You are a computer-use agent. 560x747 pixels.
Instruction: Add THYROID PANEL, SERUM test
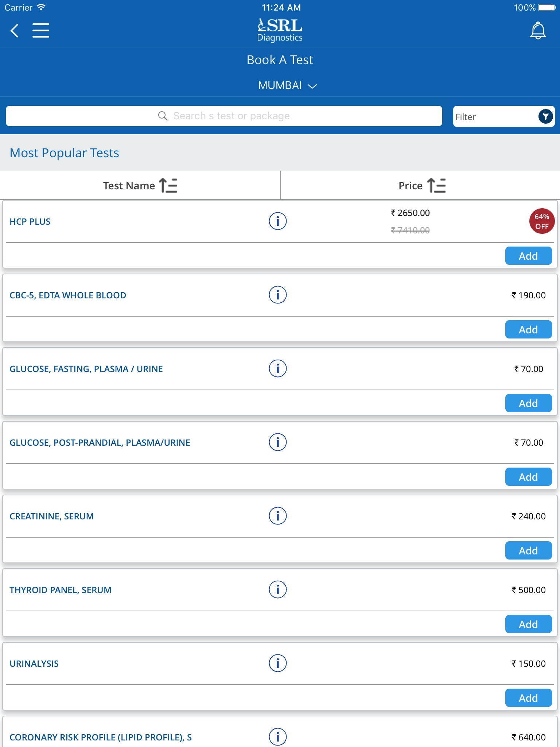528,624
